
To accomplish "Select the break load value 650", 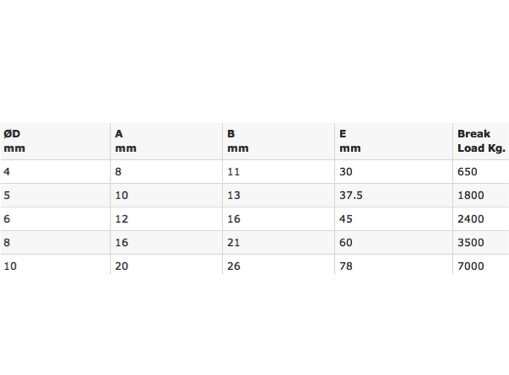I will 467,172.
